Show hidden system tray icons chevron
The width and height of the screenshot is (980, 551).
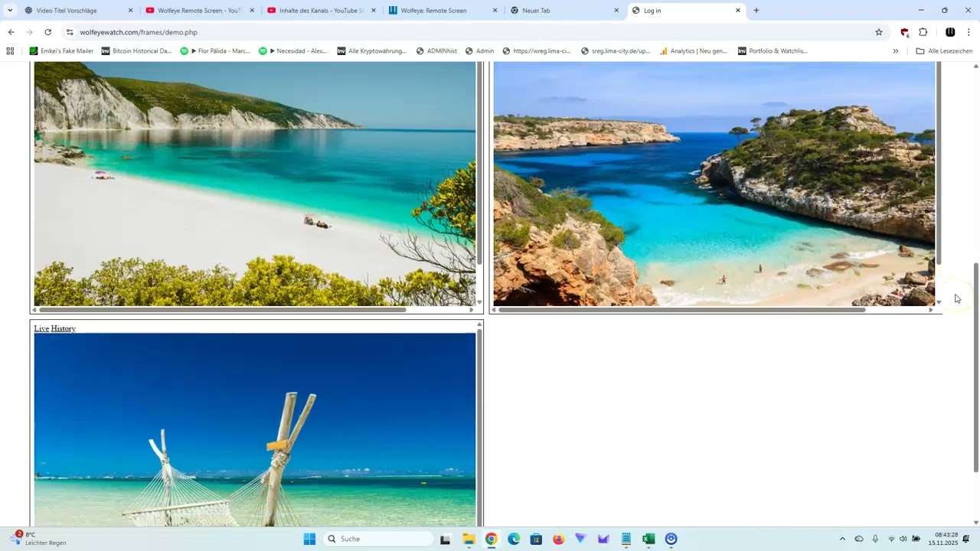[842, 539]
